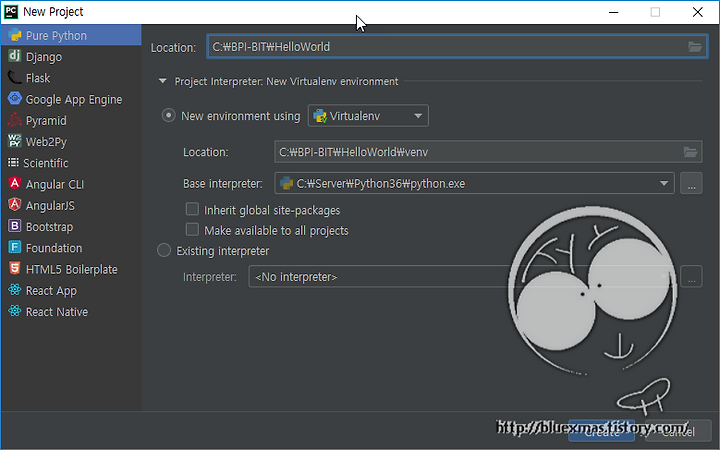Click the Flask icon in sidebar

[x=15, y=78]
